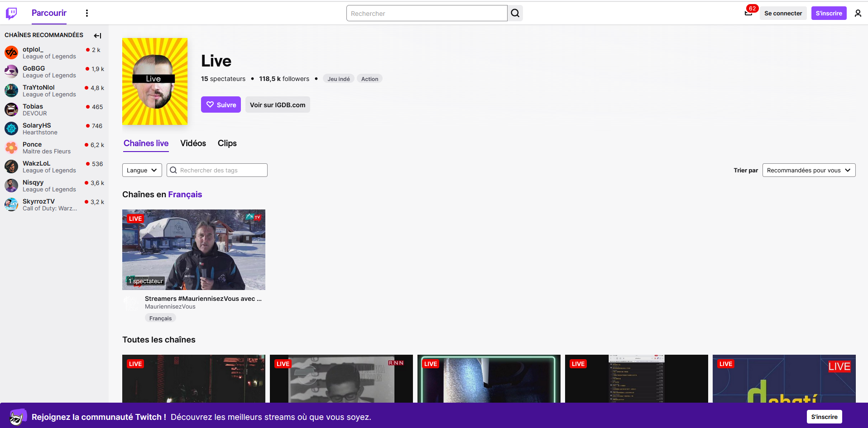Click the search magnifier button
The height and width of the screenshot is (428, 868).
(515, 13)
